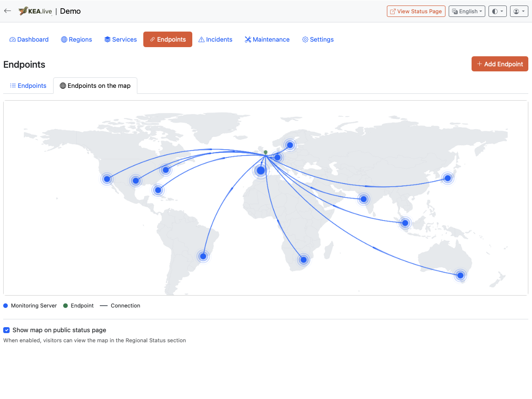
Task: Select the Maintenance wrench icon
Action: [x=248, y=39]
